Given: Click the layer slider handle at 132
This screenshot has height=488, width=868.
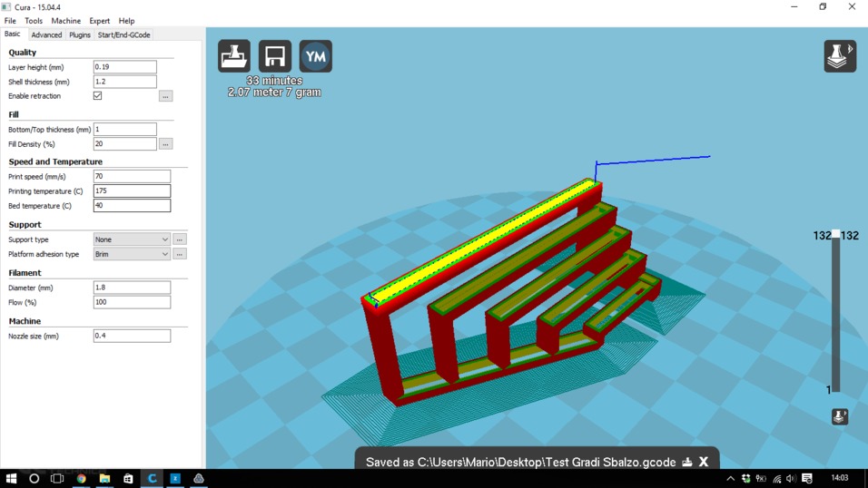Looking at the screenshot, I should [x=836, y=235].
